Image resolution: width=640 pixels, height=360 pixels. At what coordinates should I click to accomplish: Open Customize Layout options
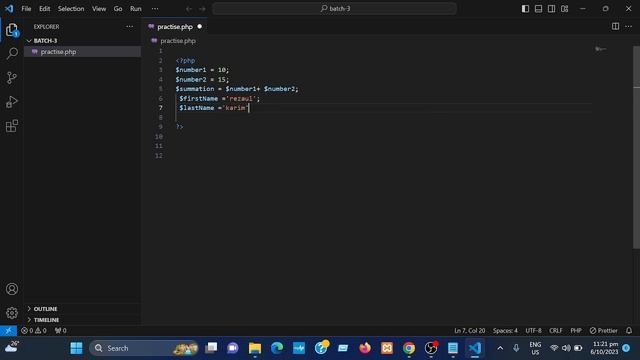(x=564, y=9)
